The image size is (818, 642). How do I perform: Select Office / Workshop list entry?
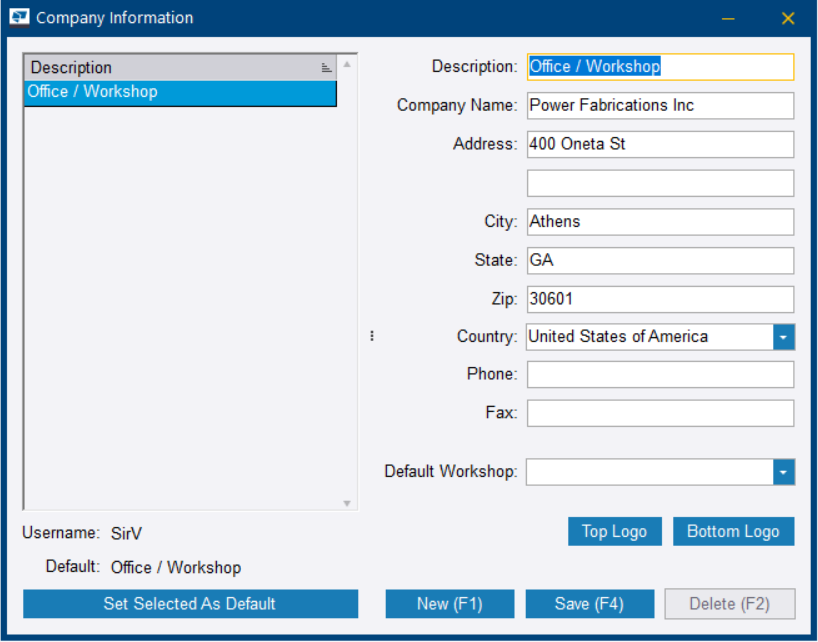(x=180, y=93)
